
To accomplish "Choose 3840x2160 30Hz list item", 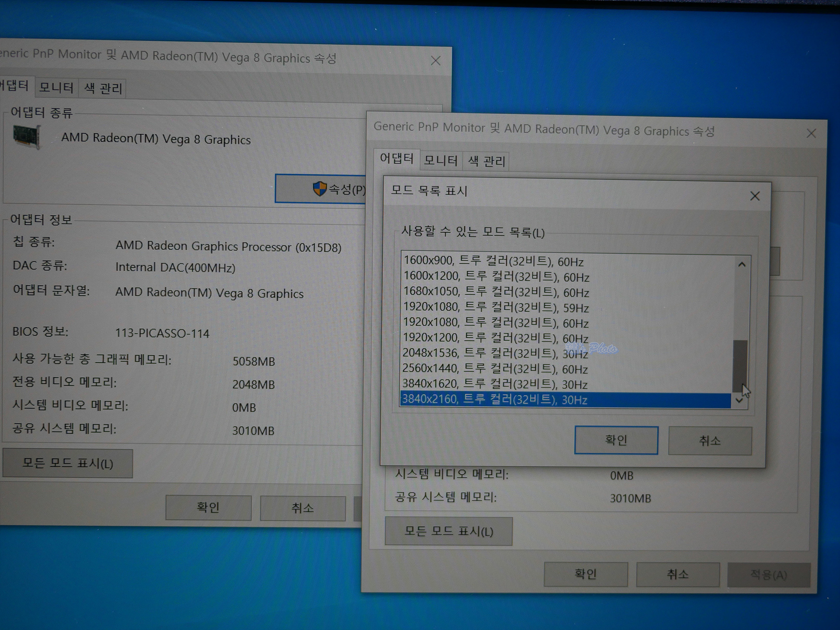I will tap(494, 399).
